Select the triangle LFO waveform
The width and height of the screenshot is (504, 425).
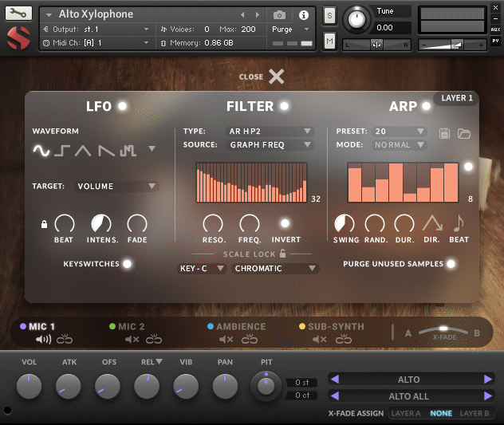tap(83, 151)
